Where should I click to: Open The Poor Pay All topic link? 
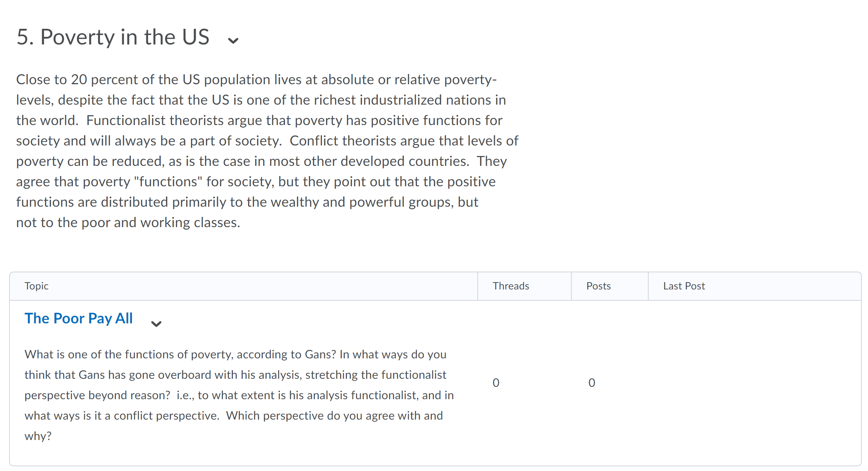[x=79, y=318]
